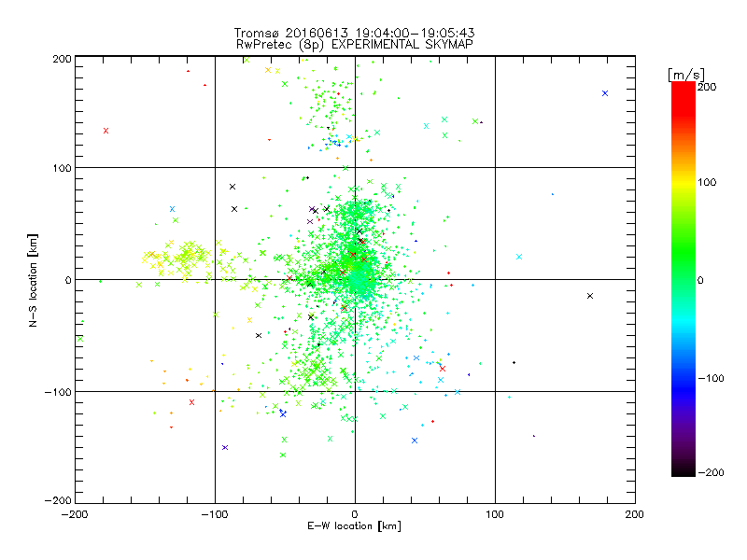This screenshot has width=747, height=560.
Task: Click the 'N-S location [km]' axis label
Action: click(x=33, y=280)
